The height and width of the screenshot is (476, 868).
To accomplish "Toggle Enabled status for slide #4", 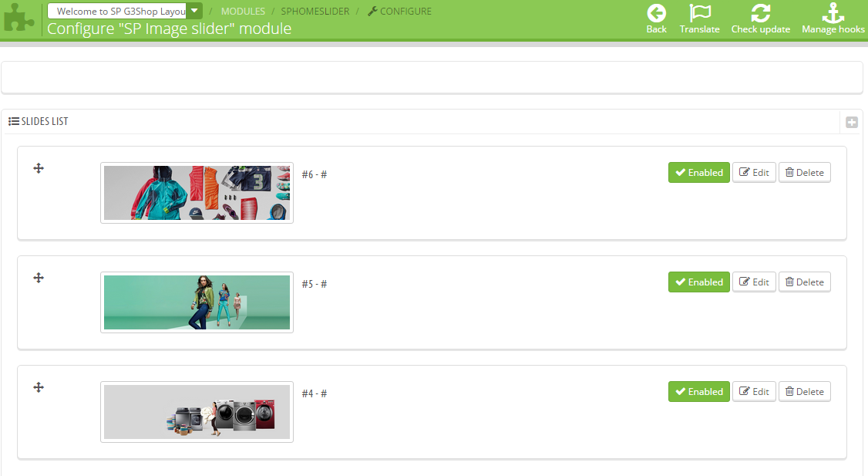I will 698,392.
